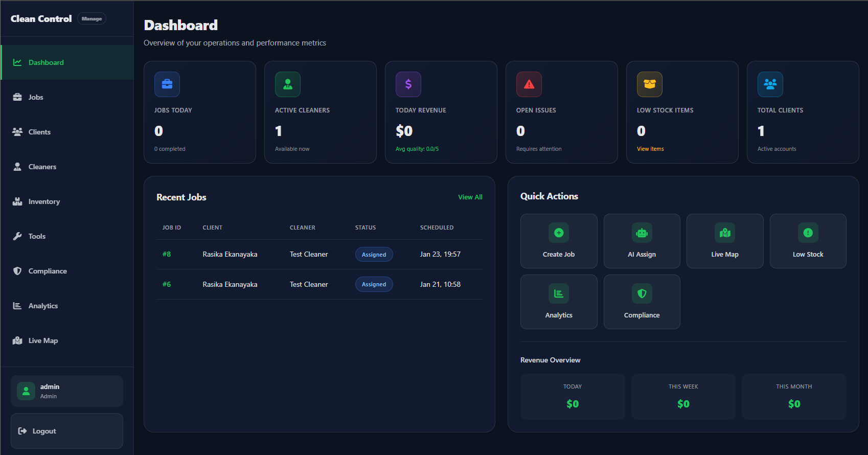Click the Today Revenue dollar sign icon

click(408, 84)
